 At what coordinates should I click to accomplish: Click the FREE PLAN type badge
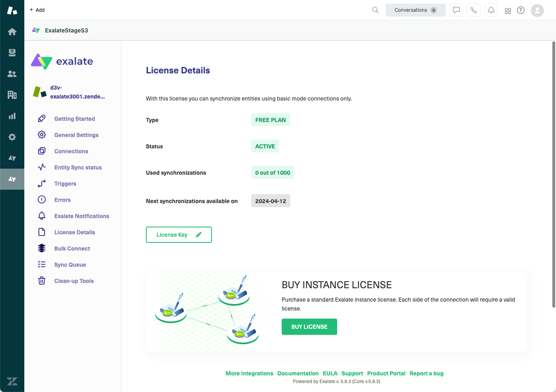pos(271,120)
